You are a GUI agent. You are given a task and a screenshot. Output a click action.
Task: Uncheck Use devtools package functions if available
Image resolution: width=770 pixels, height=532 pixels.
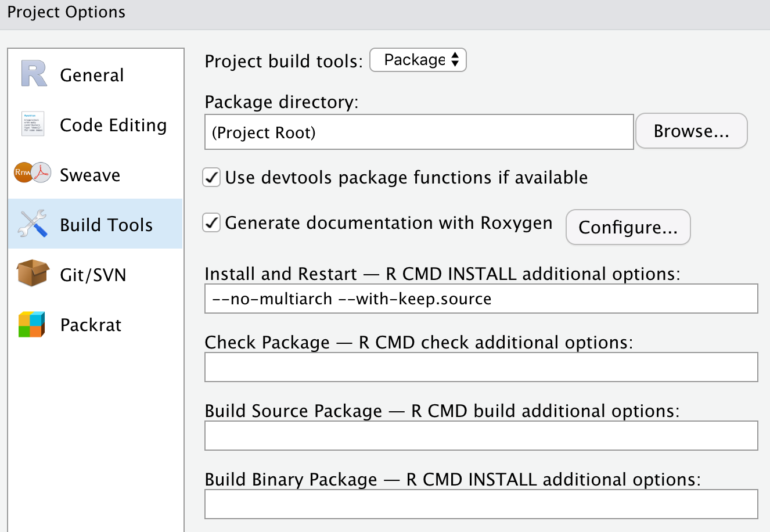[211, 178]
